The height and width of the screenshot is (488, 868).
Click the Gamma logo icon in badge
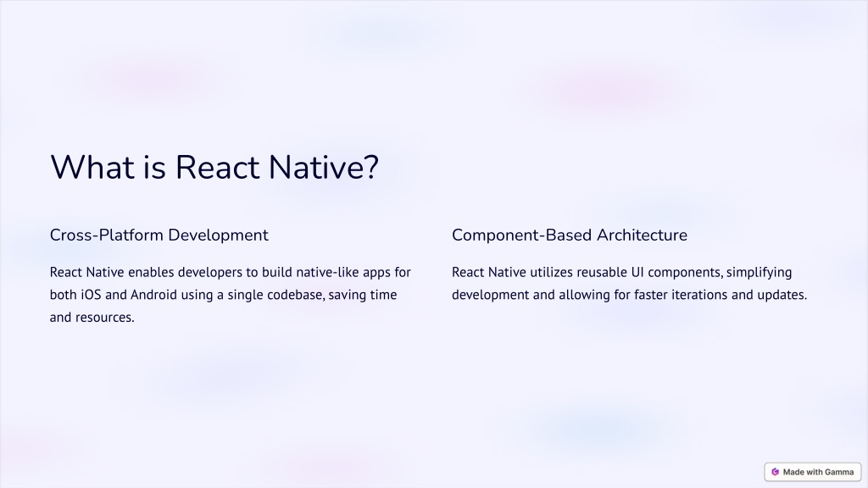click(775, 472)
